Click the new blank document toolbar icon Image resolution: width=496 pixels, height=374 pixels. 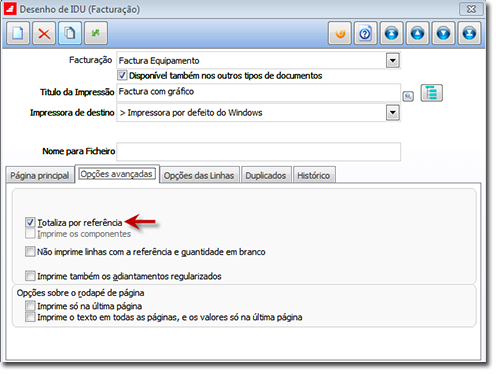[18, 33]
